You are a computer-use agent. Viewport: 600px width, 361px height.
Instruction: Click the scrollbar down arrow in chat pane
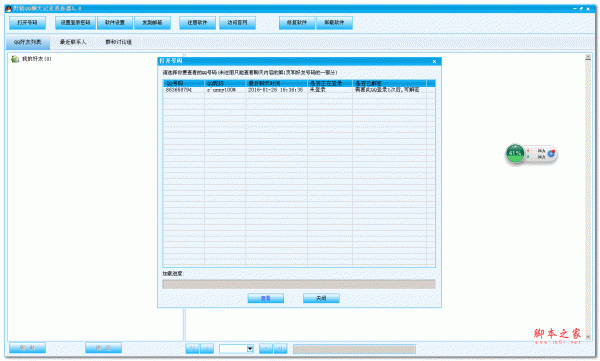click(x=588, y=337)
